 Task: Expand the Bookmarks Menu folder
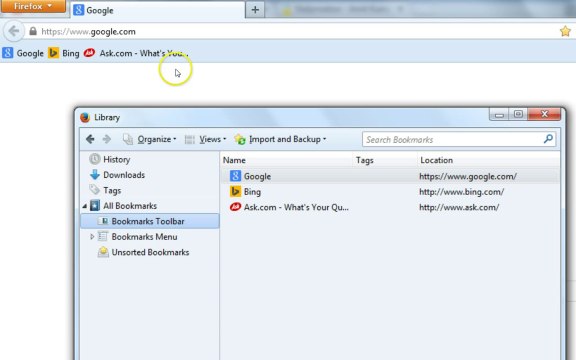(x=92, y=237)
